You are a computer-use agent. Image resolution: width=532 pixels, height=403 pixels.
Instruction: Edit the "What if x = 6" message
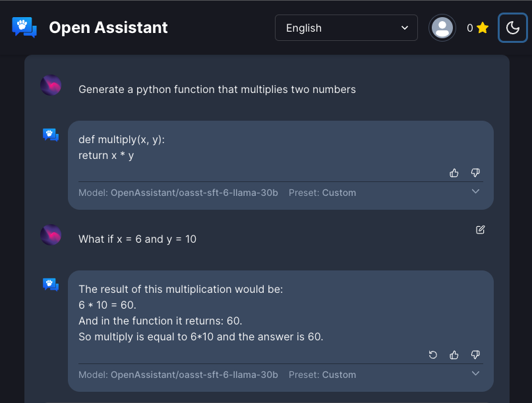[480, 230]
